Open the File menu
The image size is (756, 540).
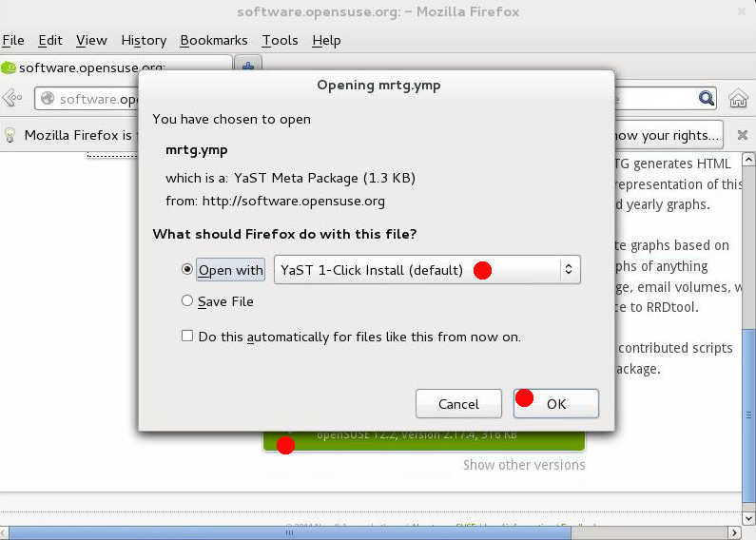(13, 41)
